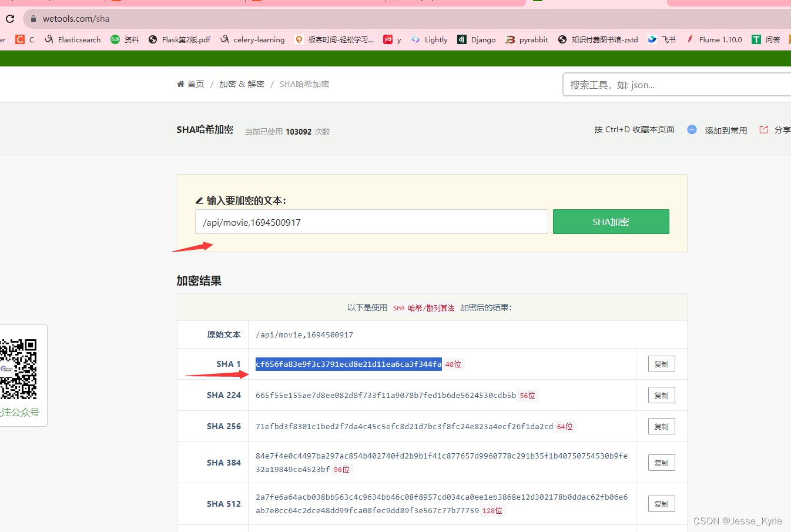Click the 添加到常用 plus icon

[x=692, y=129]
